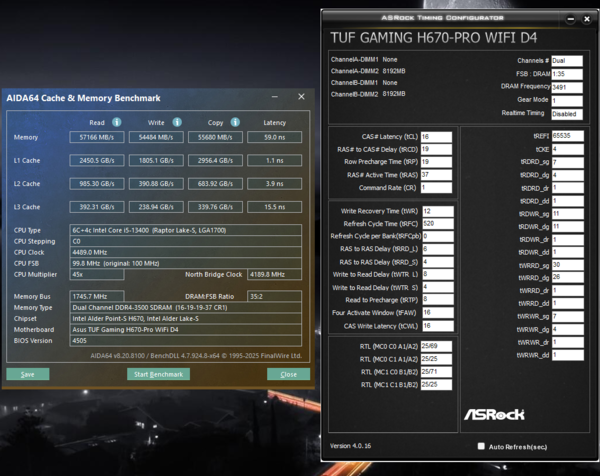Image resolution: width=600 pixels, height=476 pixels.
Task: Select the RTL (MC0 C0 A1/A2) field
Action: point(436,346)
